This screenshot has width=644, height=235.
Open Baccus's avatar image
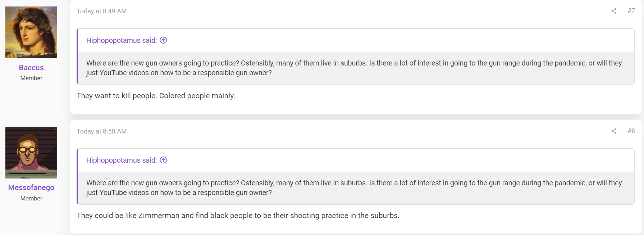[x=31, y=32]
